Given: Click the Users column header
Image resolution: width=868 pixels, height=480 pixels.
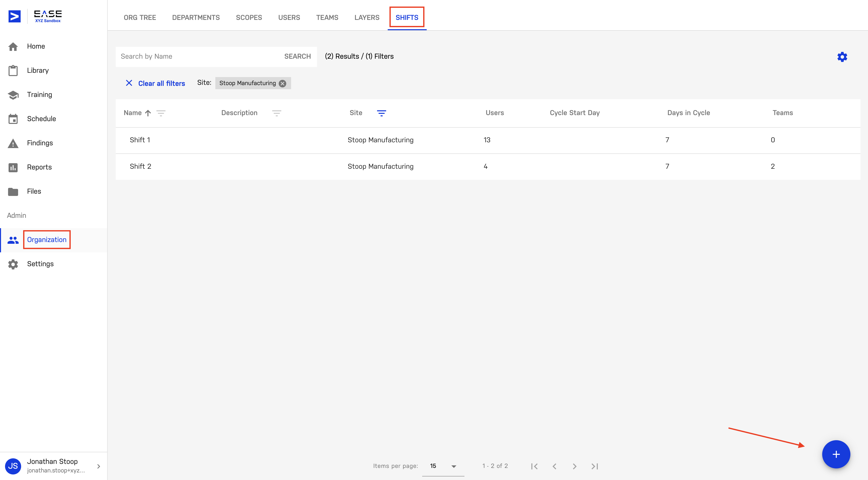Looking at the screenshot, I should pos(494,113).
